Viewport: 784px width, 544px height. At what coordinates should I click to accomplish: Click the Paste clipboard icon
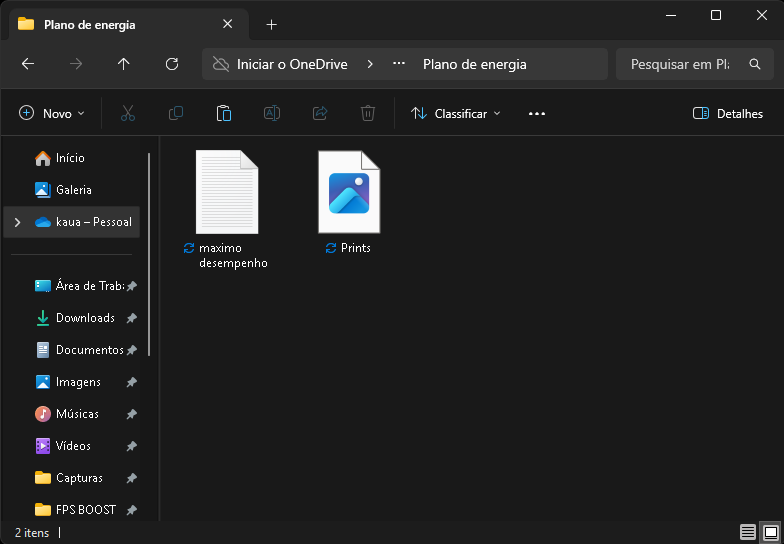point(224,114)
